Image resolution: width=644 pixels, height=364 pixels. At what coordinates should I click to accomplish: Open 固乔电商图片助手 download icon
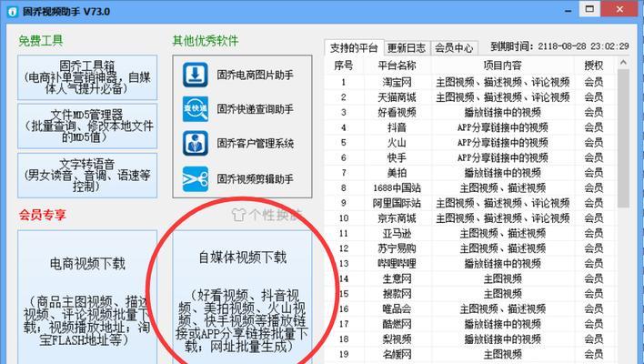click(195, 75)
